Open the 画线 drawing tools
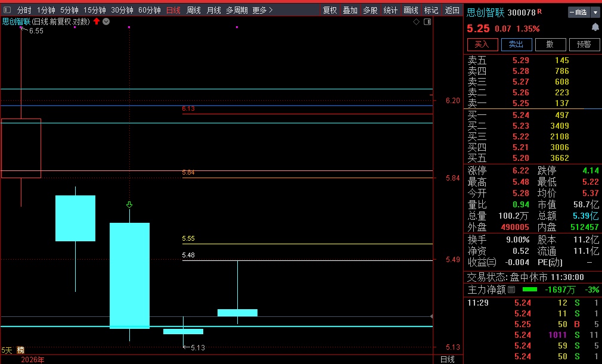602x364 pixels. (411, 10)
